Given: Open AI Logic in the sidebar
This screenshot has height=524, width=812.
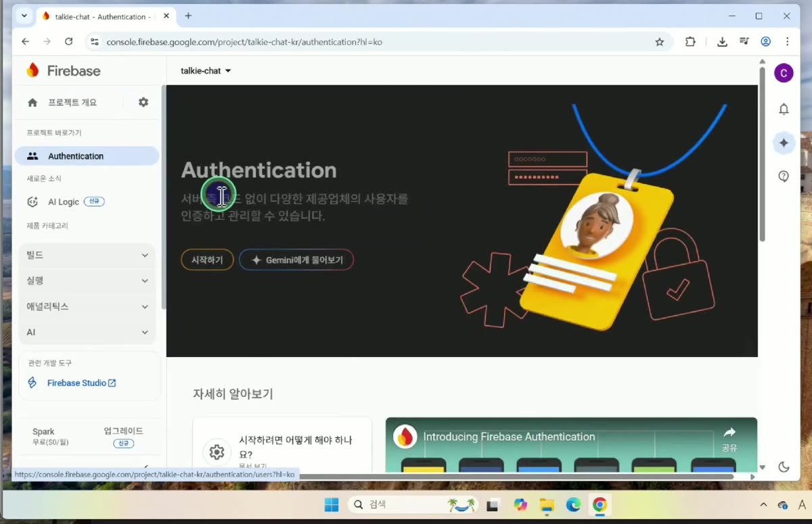Looking at the screenshot, I should (64, 202).
